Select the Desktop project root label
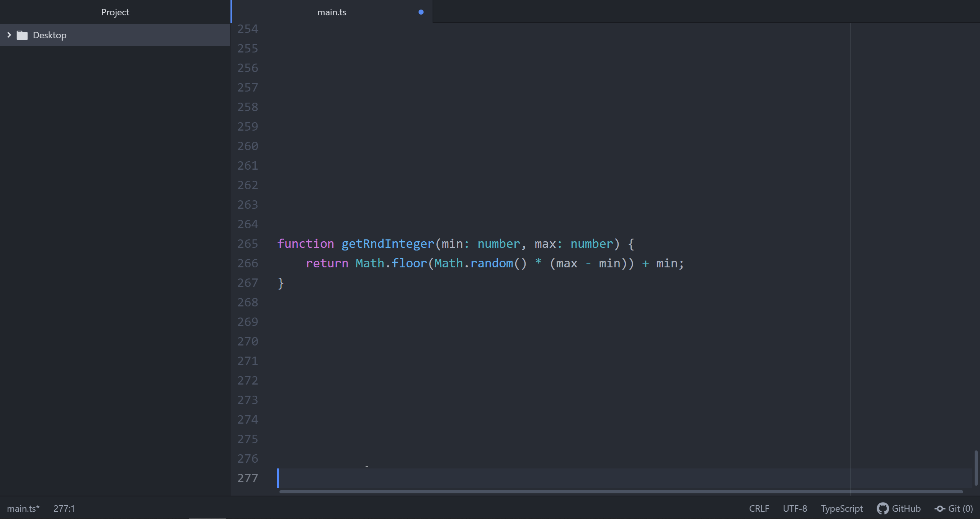The width and height of the screenshot is (980, 519). tap(49, 35)
